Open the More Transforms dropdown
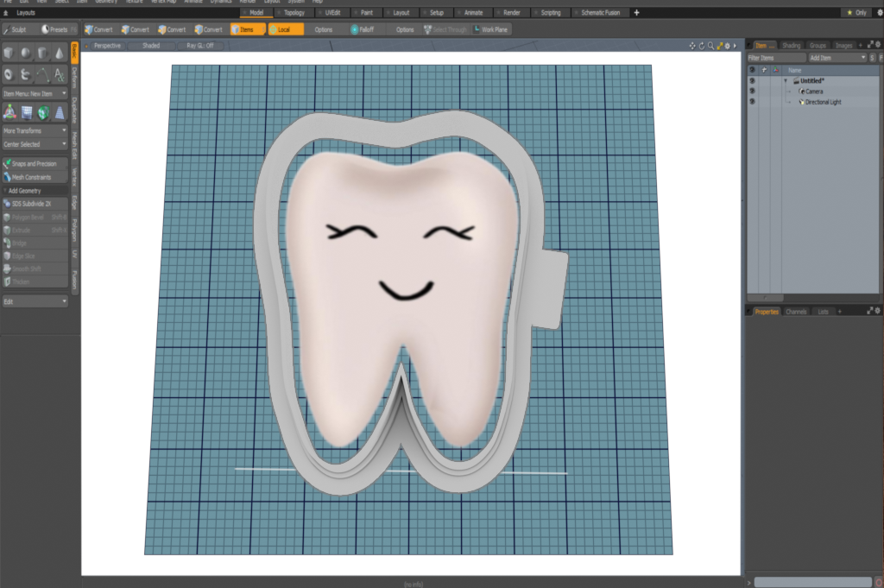Screen dimensions: 884x588 [x=35, y=130]
